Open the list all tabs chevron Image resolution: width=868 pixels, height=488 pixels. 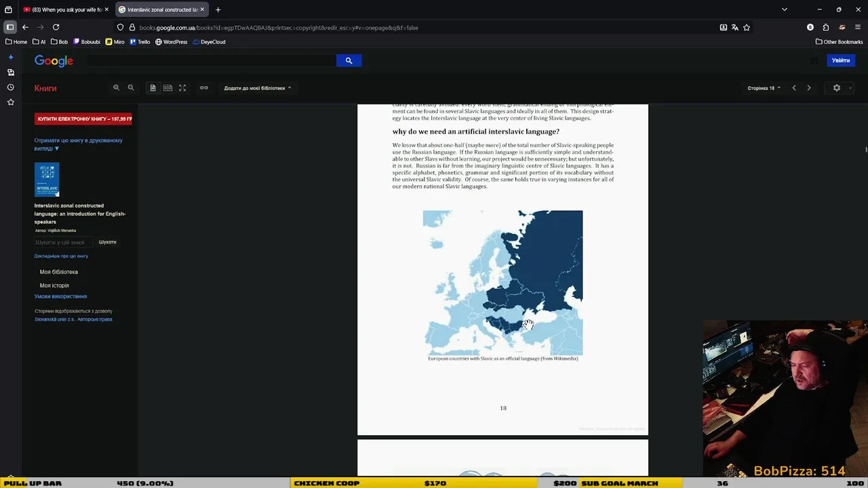click(x=785, y=9)
